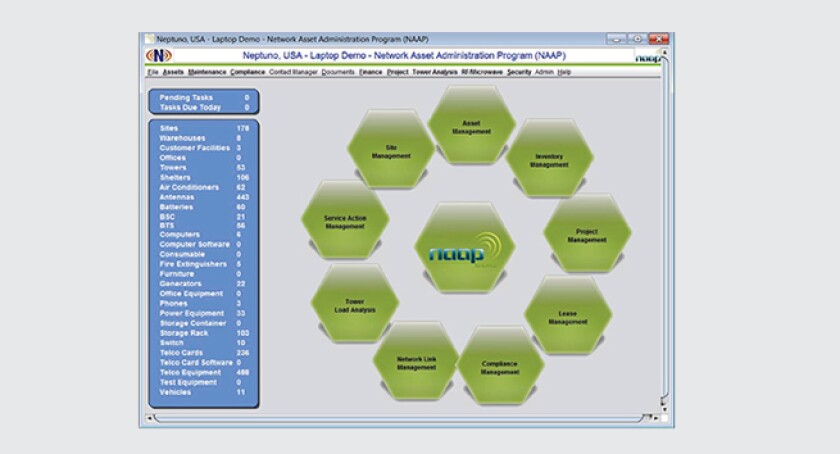Open the Network Link Management hexagon
Screen dimensions: 840x454
coord(416,361)
